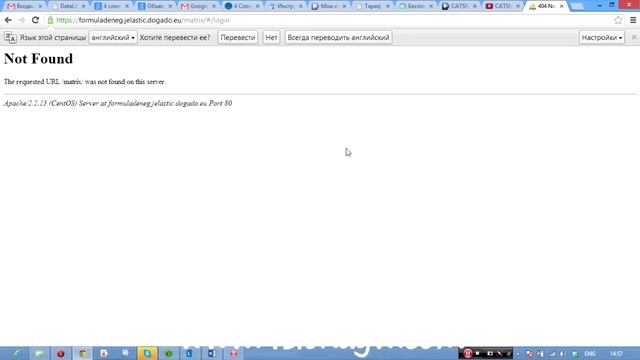
Task: Switch to the Gmail Входящие tab
Action: coord(24,6)
